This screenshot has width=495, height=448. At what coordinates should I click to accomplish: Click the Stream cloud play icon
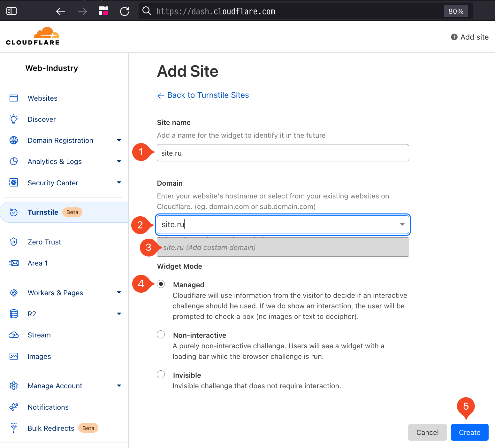(14, 335)
